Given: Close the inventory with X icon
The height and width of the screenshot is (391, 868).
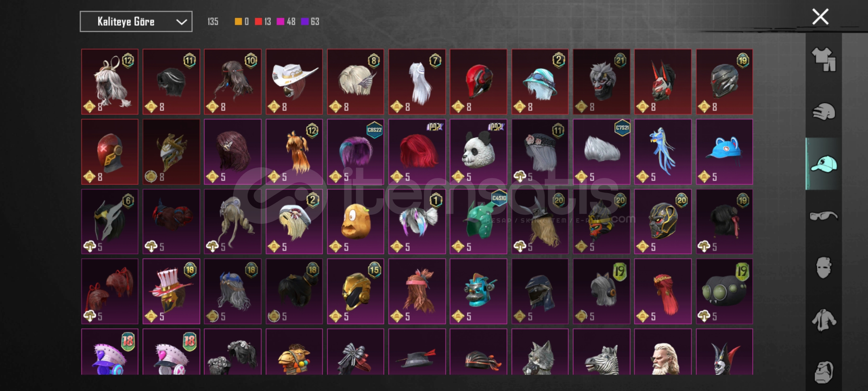Looking at the screenshot, I should click(x=820, y=17).
